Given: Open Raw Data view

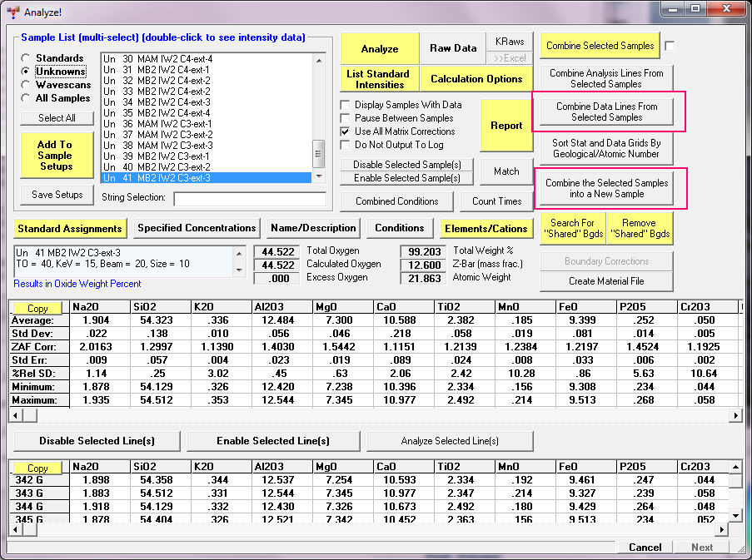Looking at the screenshot, I should (453, 48).
